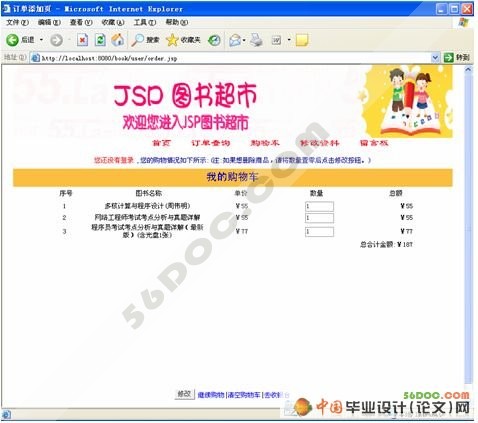Image resolution: width=478 pixels, height=423 pixels.
Task: Click the 修改 button
Action: [x=185, y=394]
